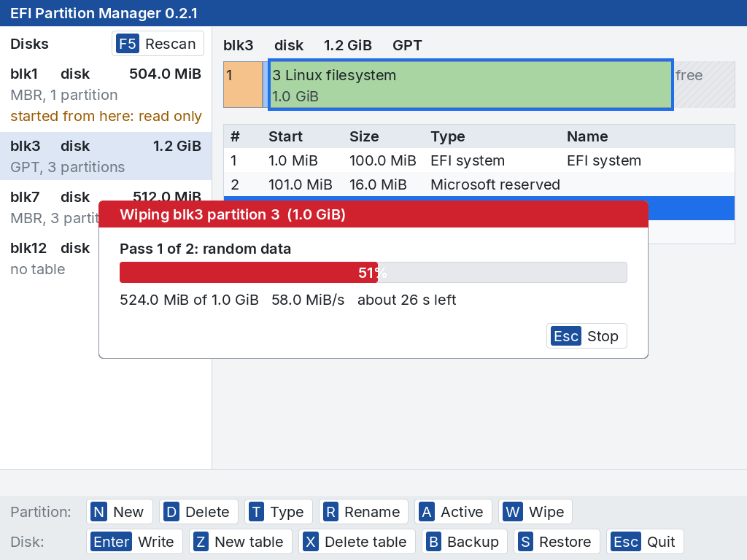Viewport: 747px width, 560px height.
Task: Click the EFI Partition Manager 0.2.1 title
Action: coord(104,13)
